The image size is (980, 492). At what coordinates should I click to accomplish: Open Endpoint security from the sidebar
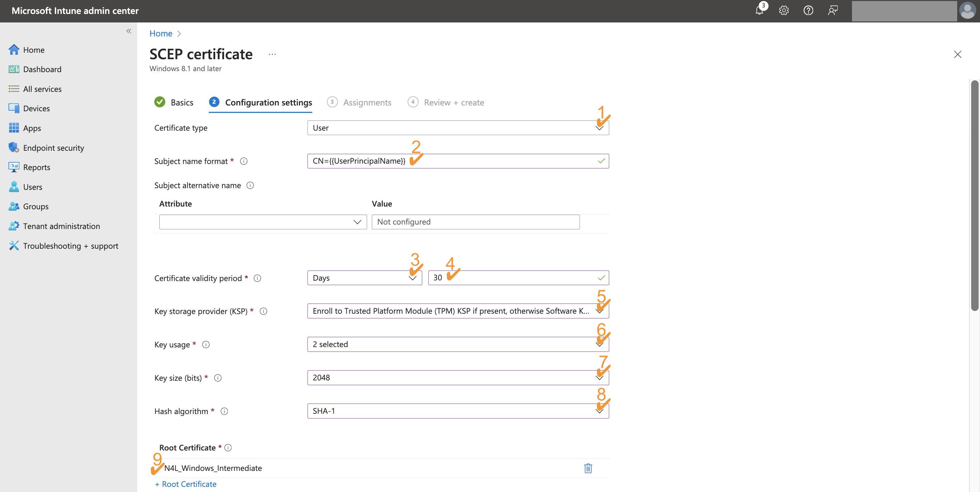(54, 148)
